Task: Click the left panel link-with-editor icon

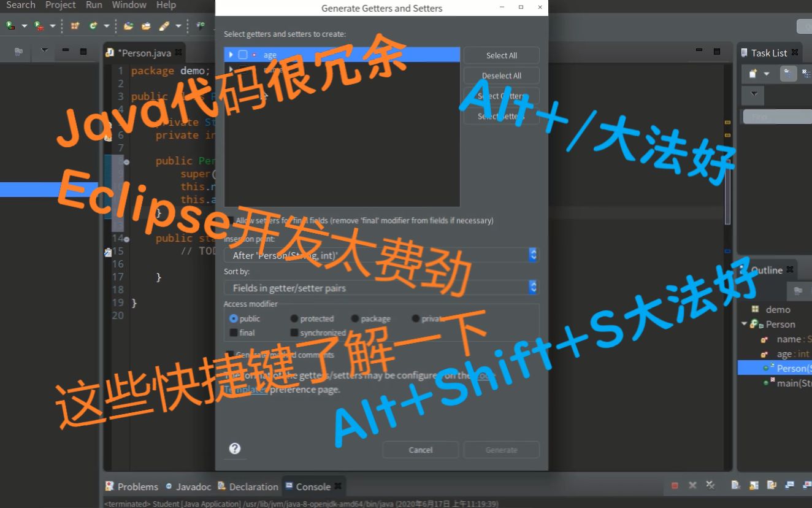Action: (18, 52)
